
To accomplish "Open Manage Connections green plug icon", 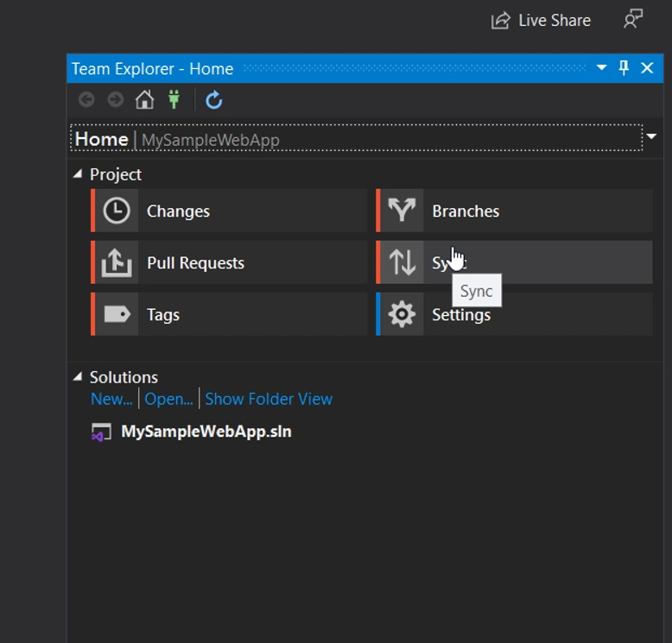I will point(174,100).
